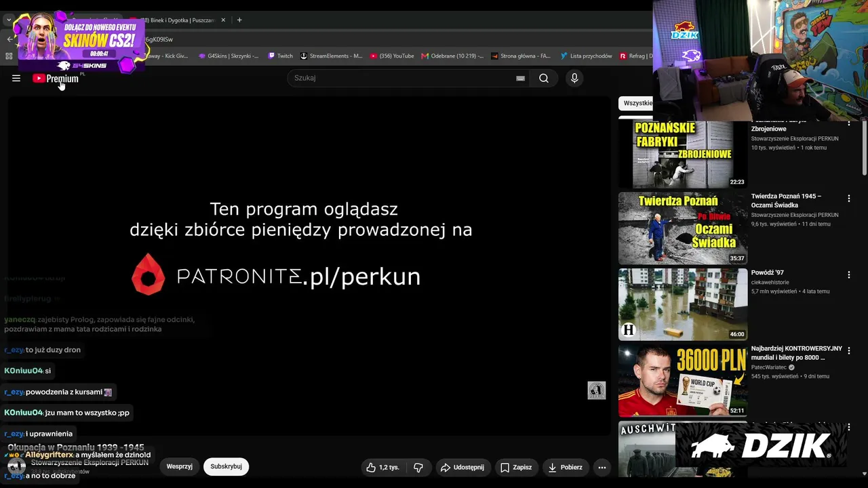The image size is (868, 488).
Task: Open options menu for Najbardziej KONTROWERSYJNY video
Action: (x=848, y=351)
